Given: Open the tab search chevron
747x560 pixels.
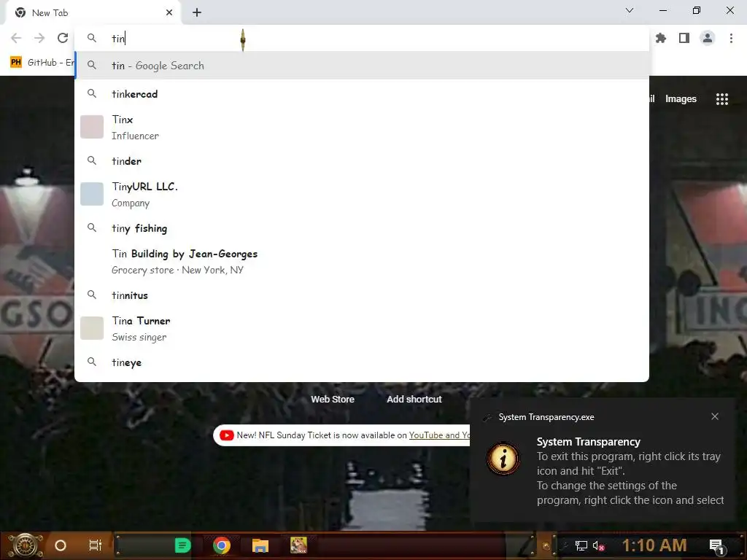Looking at the screenshot, I should (x=630, y=10).
